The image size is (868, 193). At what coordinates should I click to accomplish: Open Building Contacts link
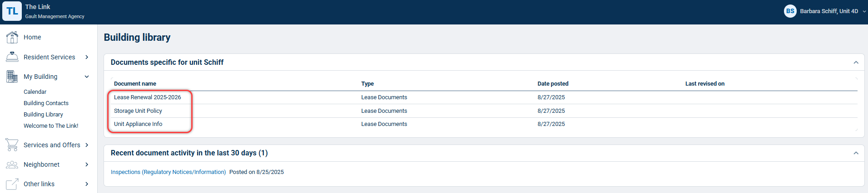coord(46,103)
